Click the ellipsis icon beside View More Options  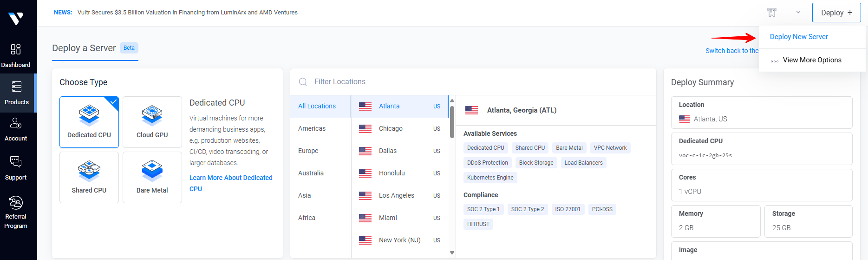point(775,61)
